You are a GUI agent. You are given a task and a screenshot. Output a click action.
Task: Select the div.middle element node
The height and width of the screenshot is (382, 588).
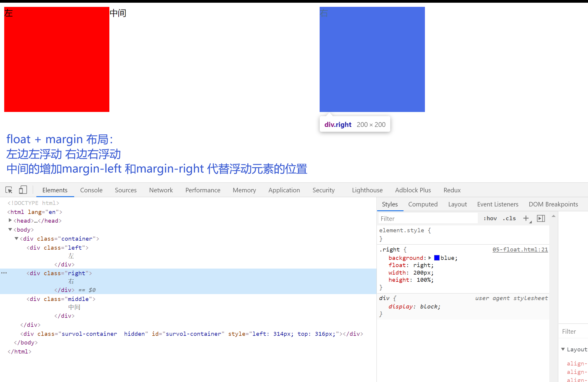[60, 299]
